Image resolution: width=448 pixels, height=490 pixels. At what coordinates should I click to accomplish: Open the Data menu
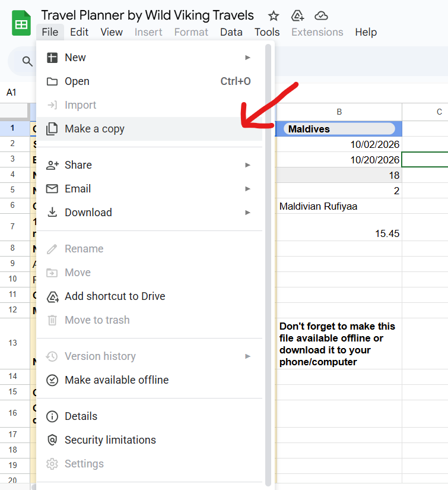click(x=231, y=32)
